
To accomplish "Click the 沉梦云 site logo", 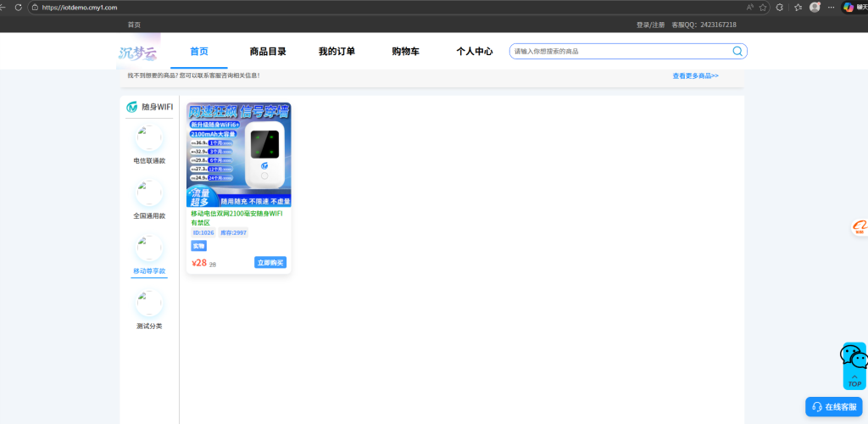I will point(138,52).
